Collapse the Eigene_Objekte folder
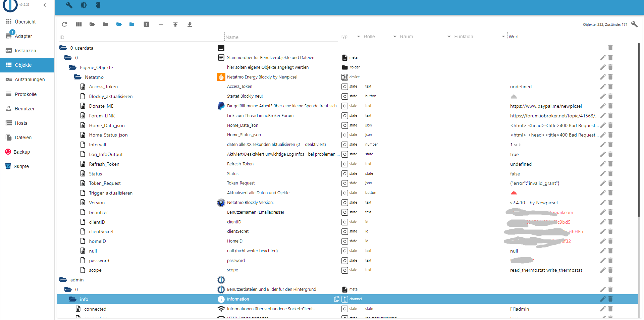The image size is (644, 320). 73,67
